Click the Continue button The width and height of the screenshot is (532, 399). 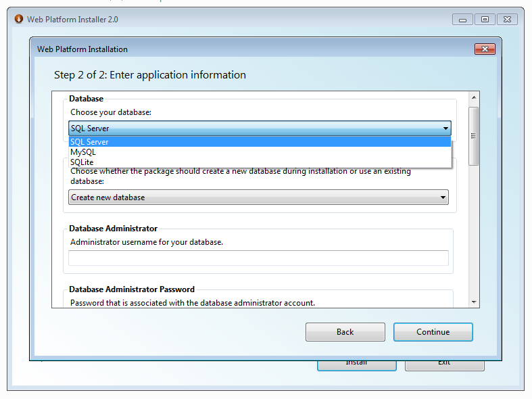click(x=433, y=332)
